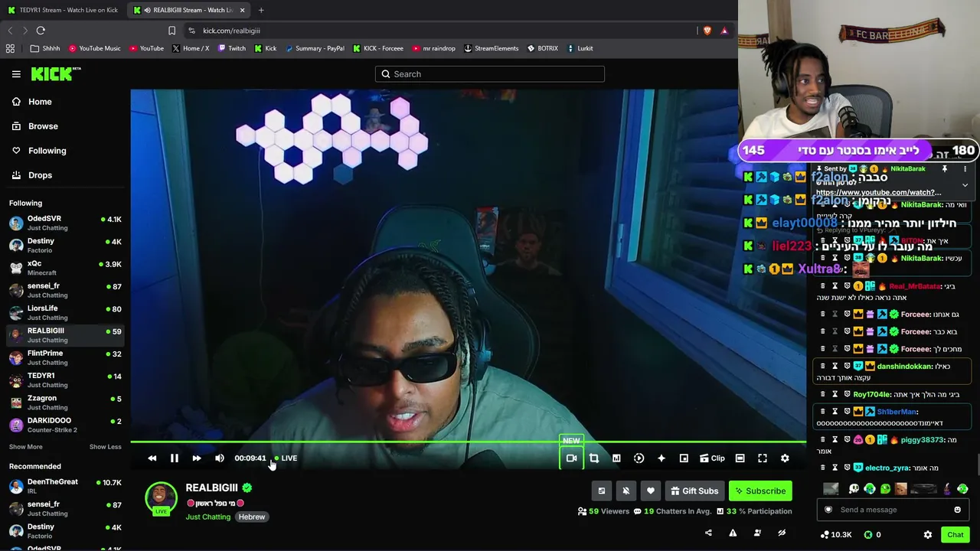980x551 pixels.
Task: Share the stream with the share icon
Action: [708, 533]
